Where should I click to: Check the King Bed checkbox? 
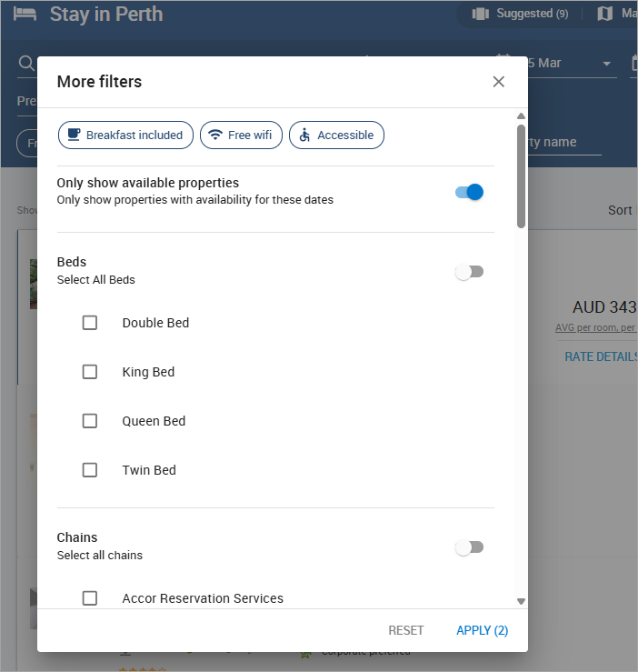point(90,372)
